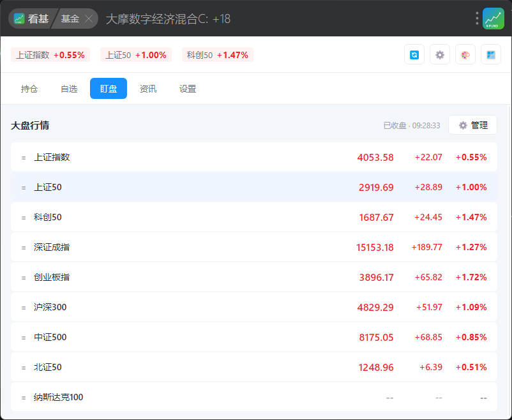Select the 上证指数 row name

tap(52, 157)
